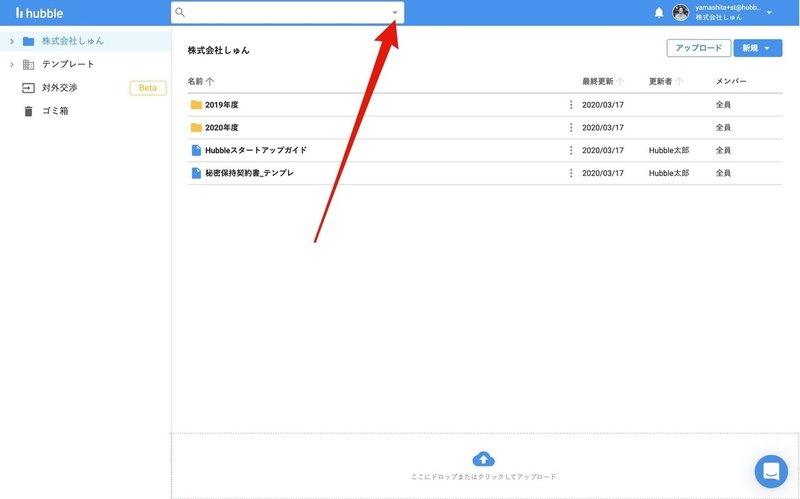Open more options for 2020年度 row
This screenshot has height=499, width=800.
click(571, 128)
